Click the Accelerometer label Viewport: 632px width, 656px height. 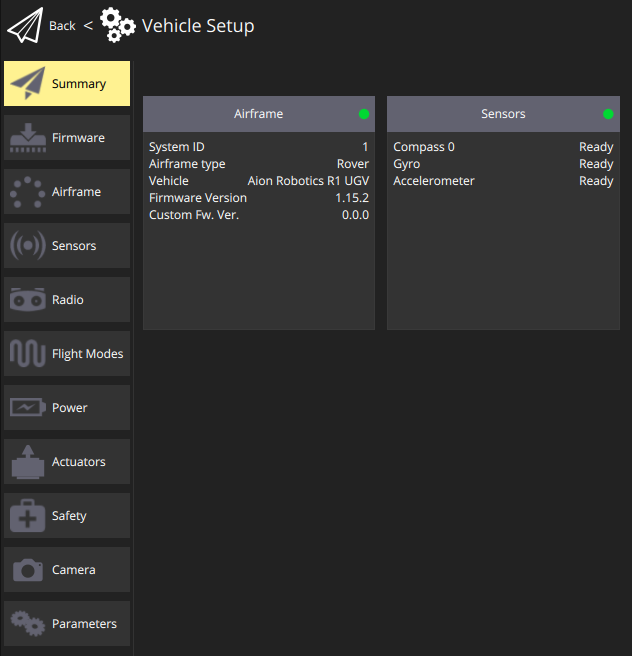pyautogui.click(x=434, y=181)
